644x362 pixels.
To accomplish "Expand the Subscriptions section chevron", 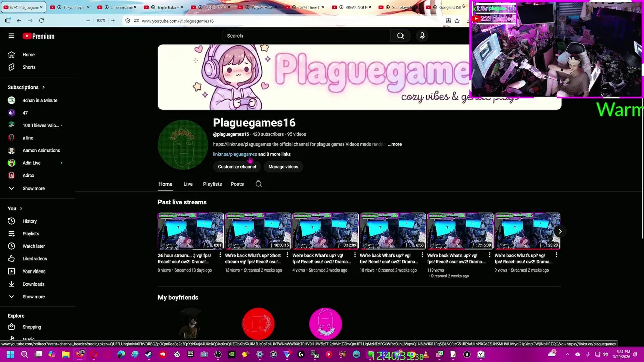I will (43, 87).
